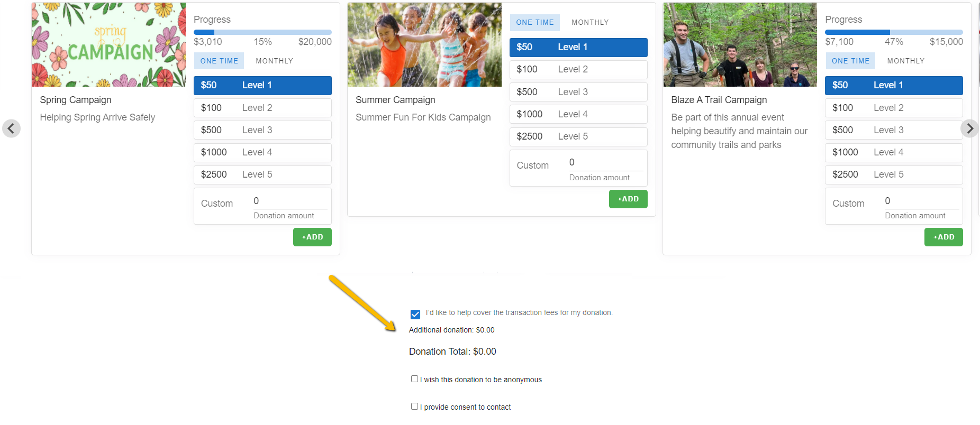Focus custom donation amount in Blaze A Trail
This screenshot has width=980, height=425.
click(922, 201)
